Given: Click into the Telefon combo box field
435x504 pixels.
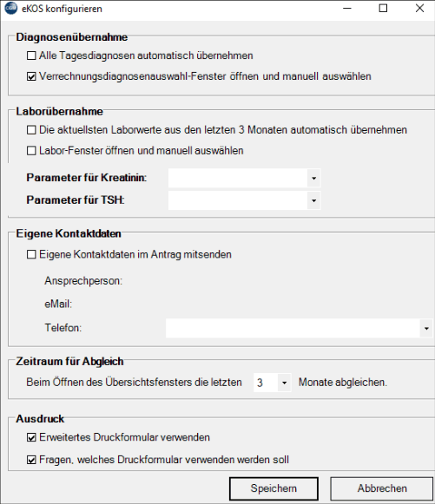Looking at the screenshot, I should [293, 328].
